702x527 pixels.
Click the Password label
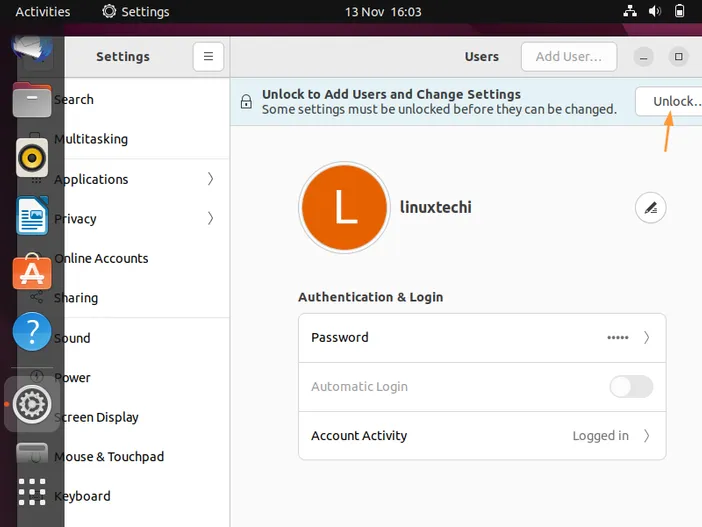[x=340, y=337]
